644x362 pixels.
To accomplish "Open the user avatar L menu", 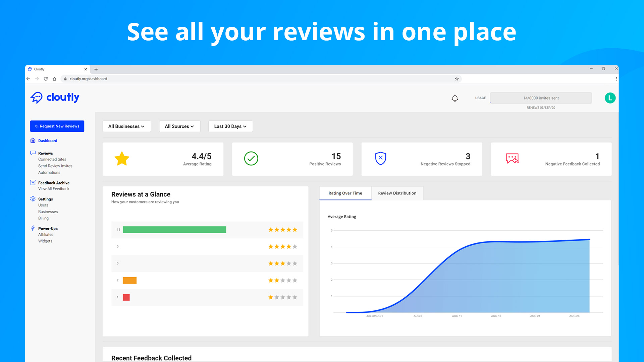I will click(610, 98).
